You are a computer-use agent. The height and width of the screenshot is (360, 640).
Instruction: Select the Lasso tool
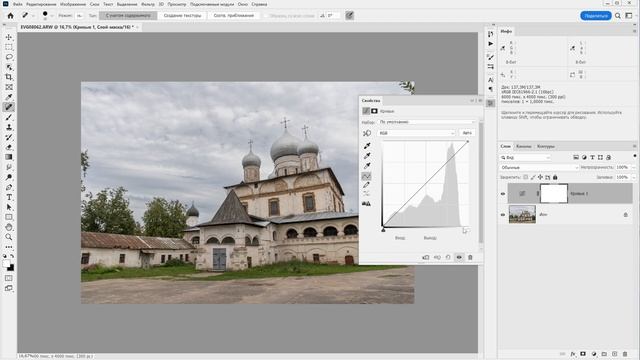click(x=9, y=57)
